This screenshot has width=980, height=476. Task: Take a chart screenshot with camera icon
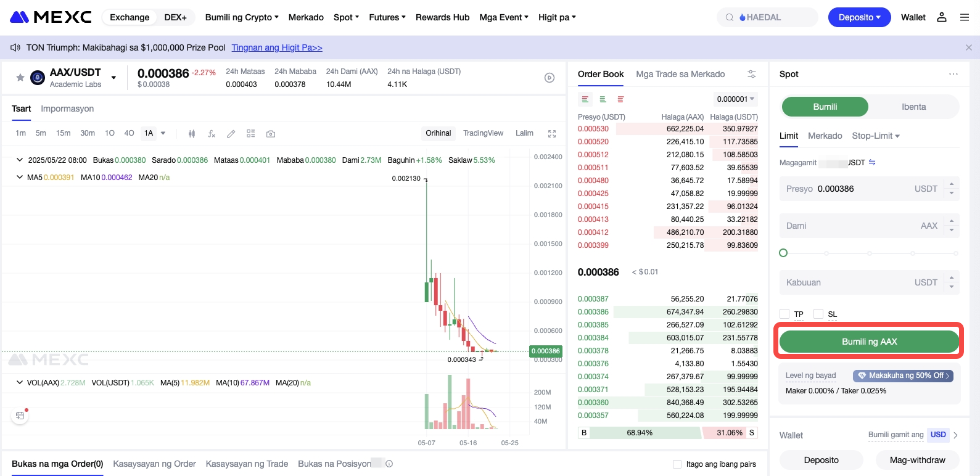[x=271, y=134]
